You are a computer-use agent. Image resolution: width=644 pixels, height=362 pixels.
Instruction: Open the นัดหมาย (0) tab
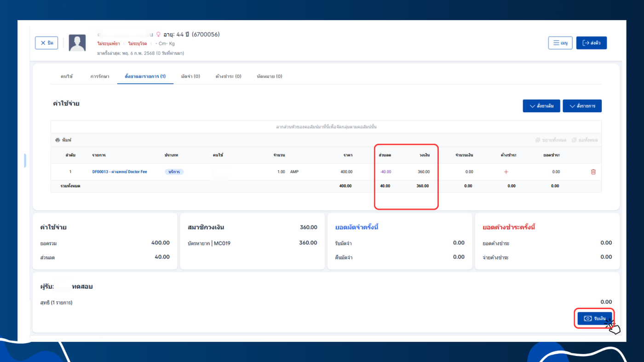click(270, 76)
